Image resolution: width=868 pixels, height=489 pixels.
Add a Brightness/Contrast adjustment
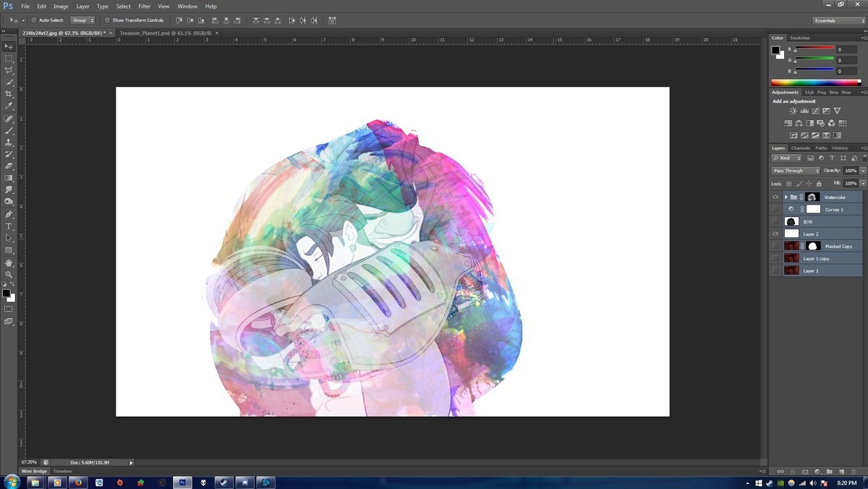(793, 111)
